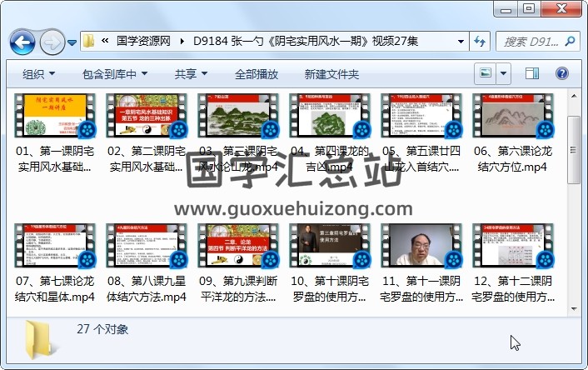Screen dimensions: 588x370
Task: Open the recent pages dropdown arrow
Action: (72, 42)
